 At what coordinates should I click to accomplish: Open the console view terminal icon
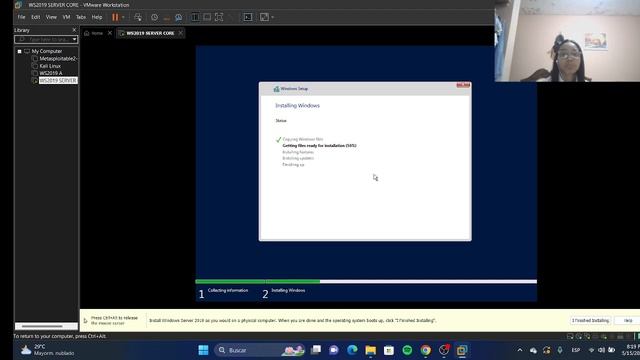248,17
